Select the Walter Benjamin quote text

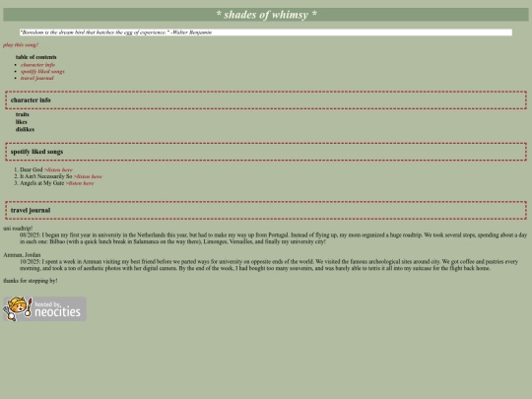[116, 33]
